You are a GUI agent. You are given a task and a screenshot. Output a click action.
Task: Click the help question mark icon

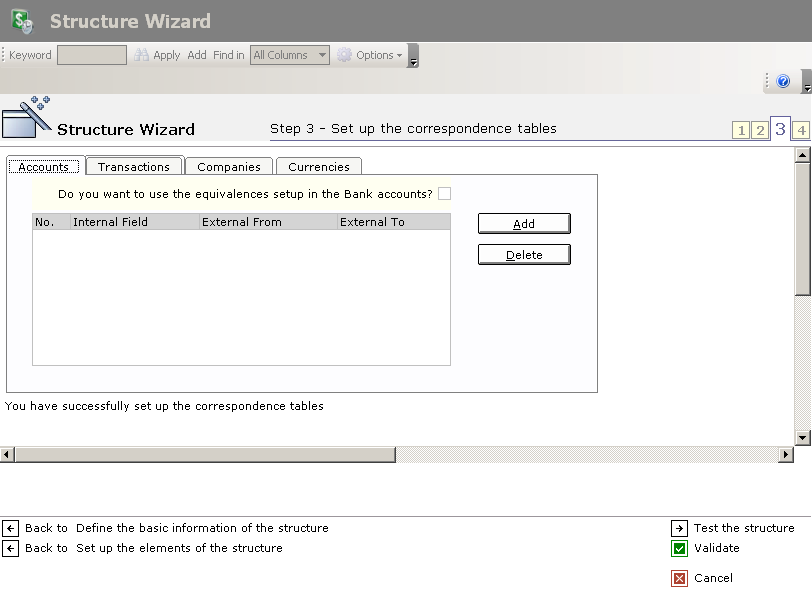783,81
